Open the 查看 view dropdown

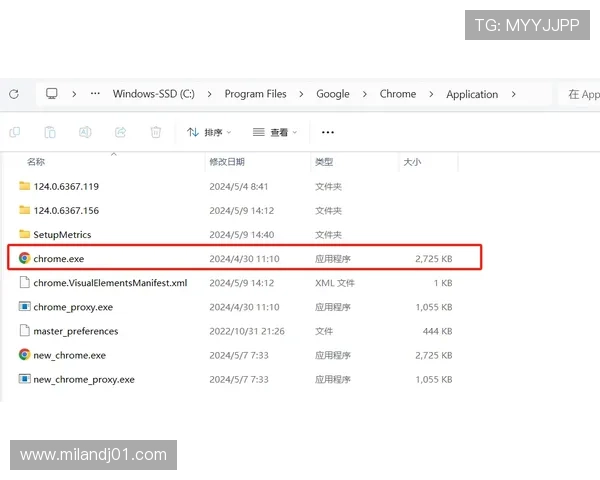pos(275,132)
